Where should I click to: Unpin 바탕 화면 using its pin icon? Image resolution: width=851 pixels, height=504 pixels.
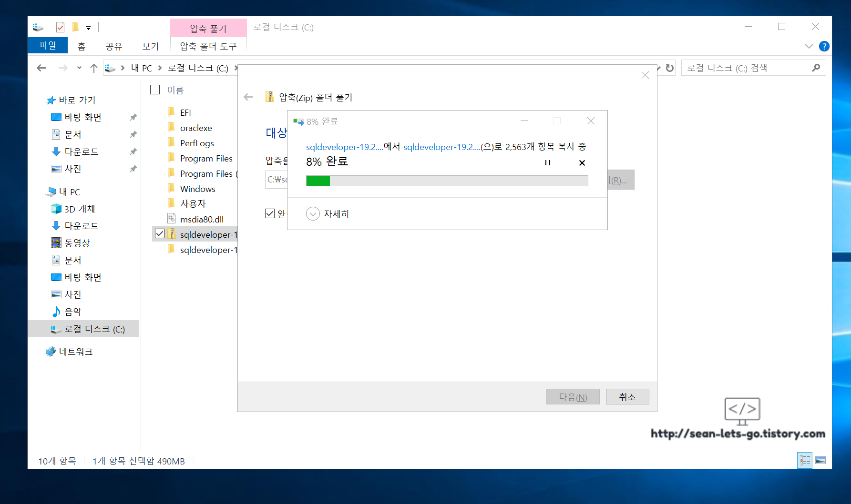(x=133, y=117)
